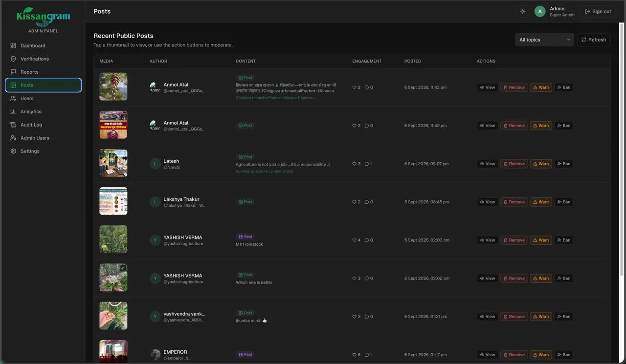The image size is (626, 364).
Task: Open Settings in the sidebar
Action: pos(43,151)
